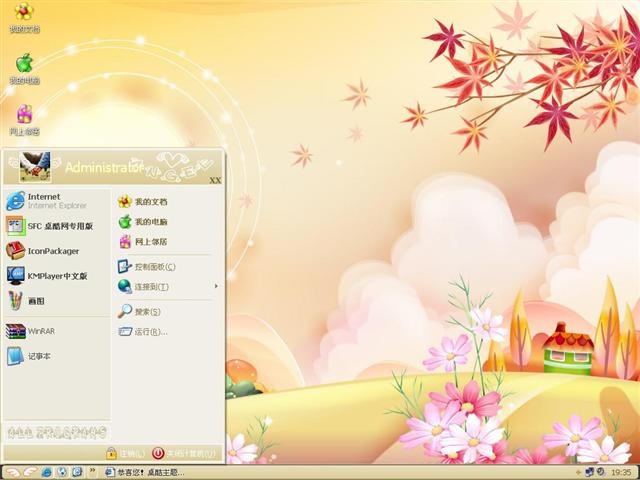Open the 网上邻居 desktop icon
The height and width of the screenshot is (480, 640).
[24, 120]
